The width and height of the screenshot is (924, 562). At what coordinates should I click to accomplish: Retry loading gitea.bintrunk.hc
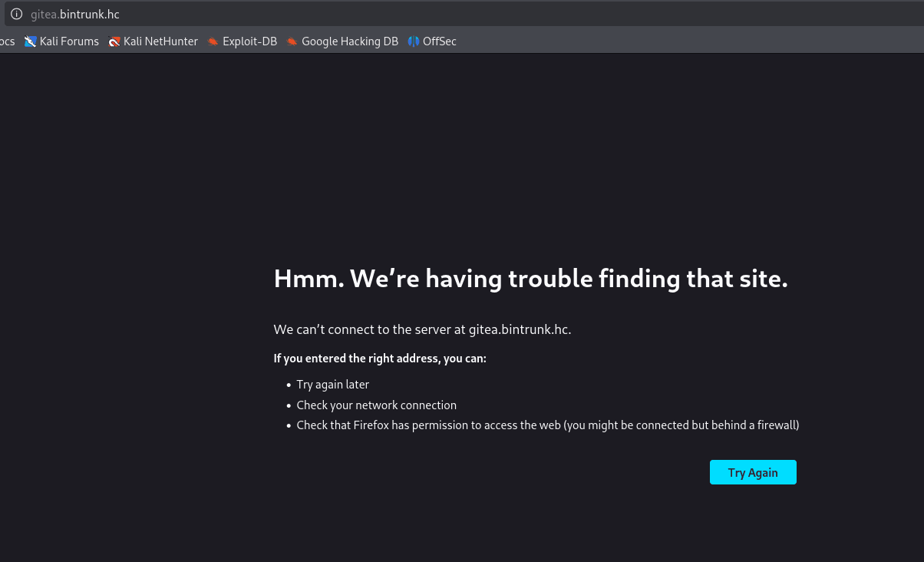coord(753,472)
